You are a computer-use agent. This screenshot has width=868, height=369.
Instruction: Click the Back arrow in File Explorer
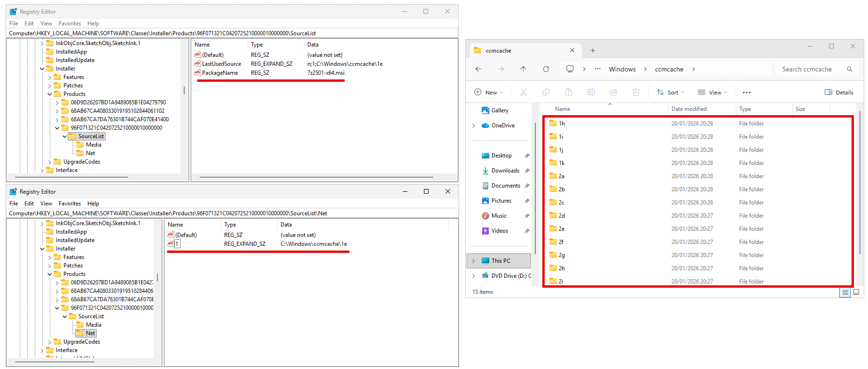pyautogui.click(x=478, y=69)
